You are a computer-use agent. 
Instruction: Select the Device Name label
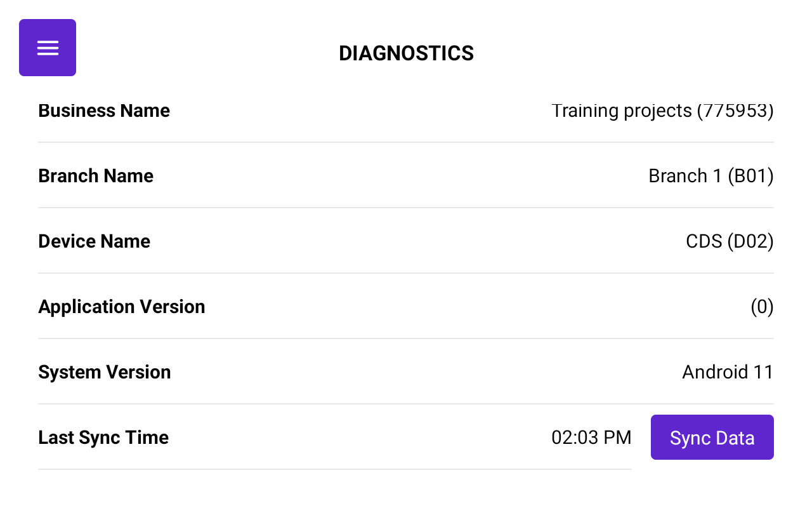tap(94, 241)
